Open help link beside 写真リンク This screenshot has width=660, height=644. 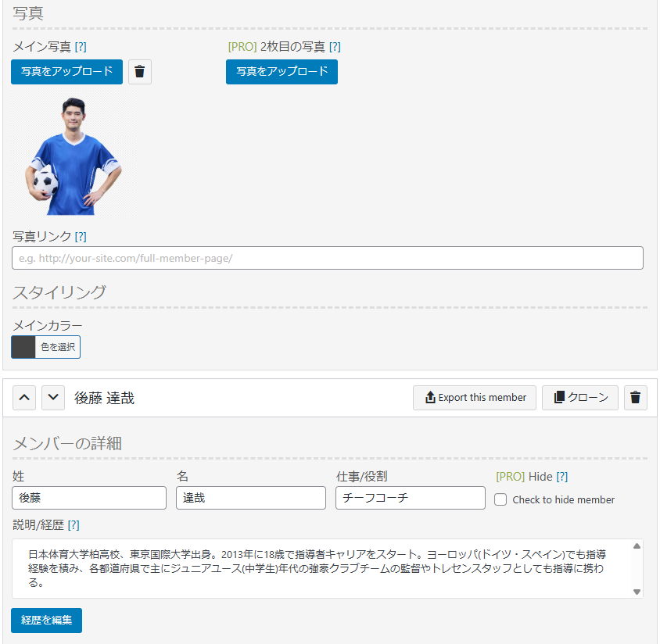tap(81, 236)
